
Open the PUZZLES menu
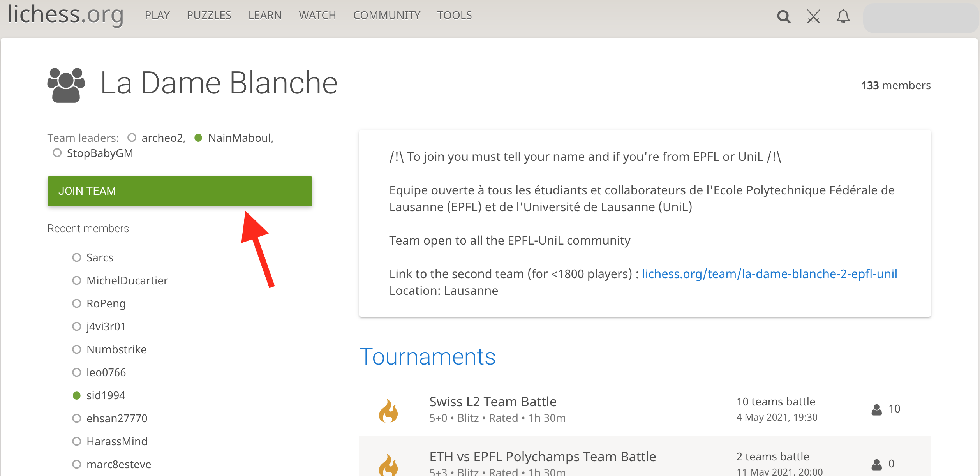[x=209, y=15]
